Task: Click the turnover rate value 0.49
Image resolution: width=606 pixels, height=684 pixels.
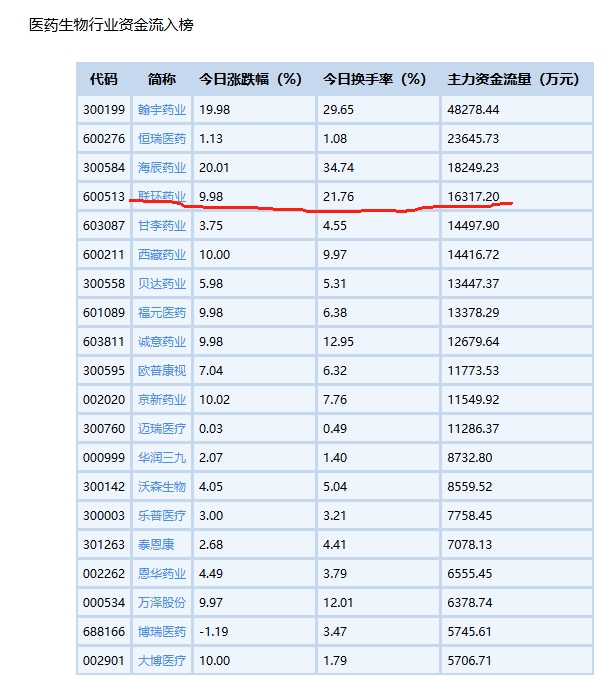Action: pos(335,429)
